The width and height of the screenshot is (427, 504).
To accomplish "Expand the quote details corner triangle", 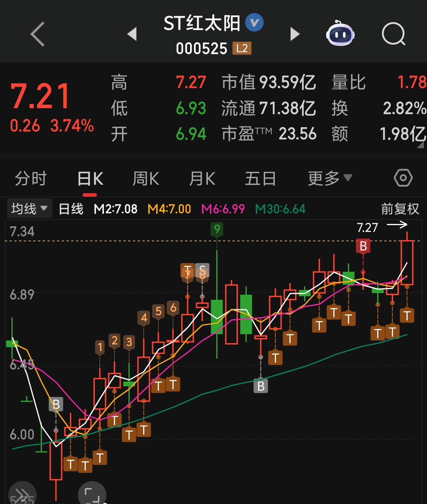I will [420, 145].
